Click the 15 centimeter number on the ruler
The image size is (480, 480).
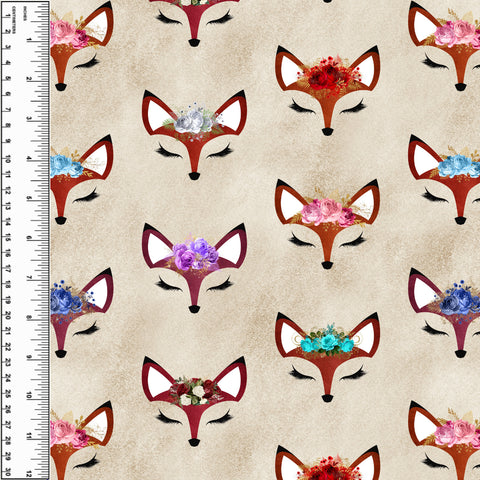(x=7, y=238)
